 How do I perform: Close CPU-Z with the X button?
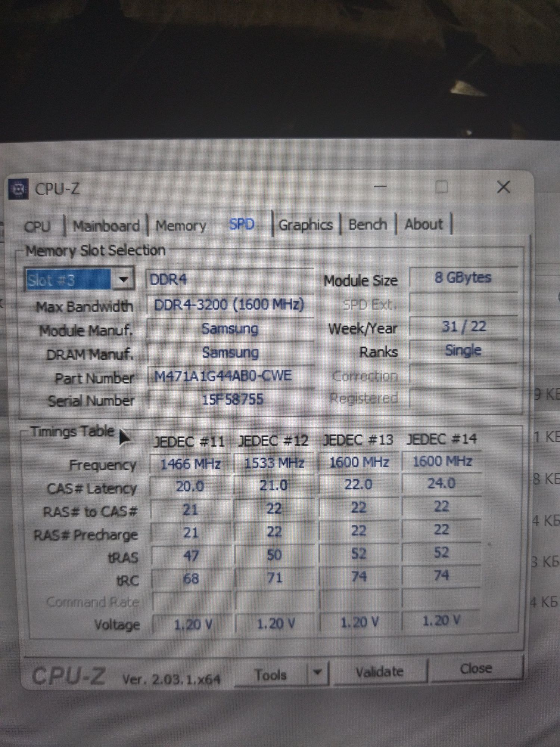point(504,187)
